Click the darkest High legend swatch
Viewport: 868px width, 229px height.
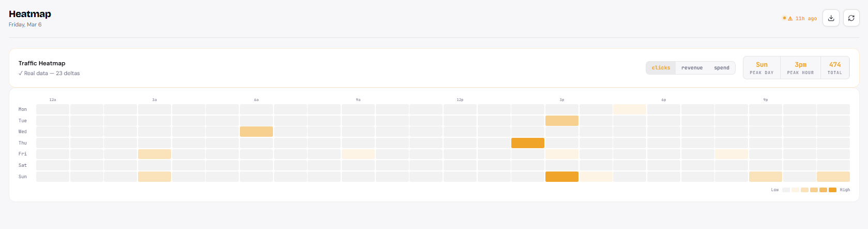(x=832, y=190)
